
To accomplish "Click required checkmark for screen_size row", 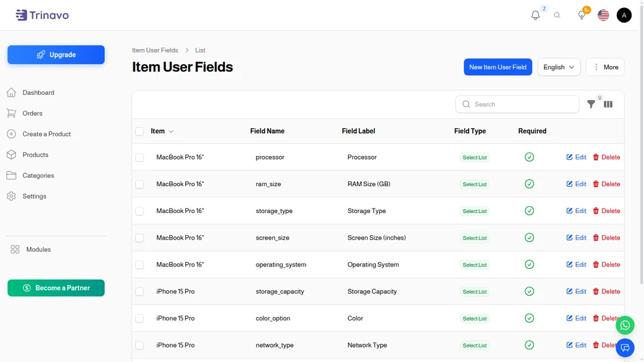I will pyautogui.click(x=529, y=238).
